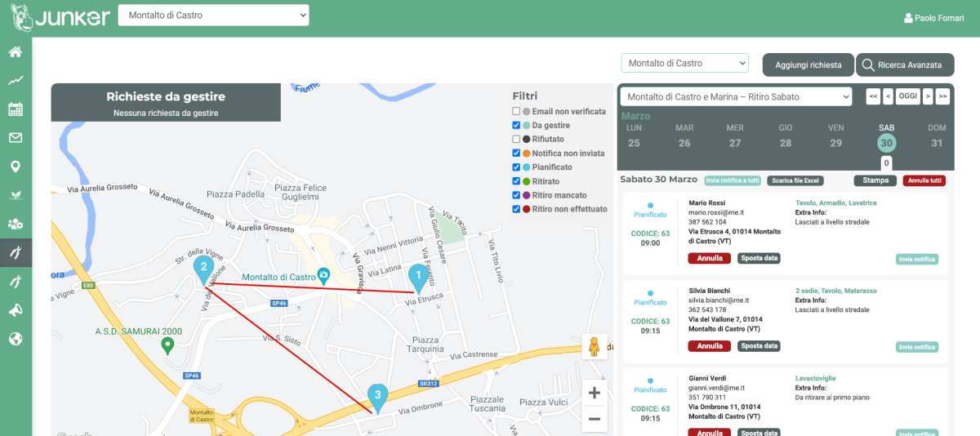Open Ricerca Avanzata search
The height and width of the screenshot is (436, 980).
coord(905,65)
